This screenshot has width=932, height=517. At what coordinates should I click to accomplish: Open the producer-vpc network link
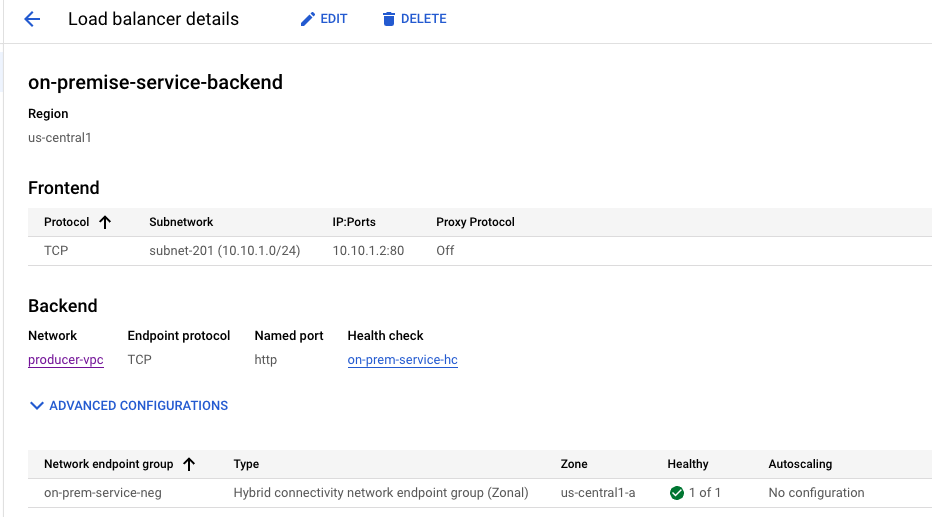(66, 360)
